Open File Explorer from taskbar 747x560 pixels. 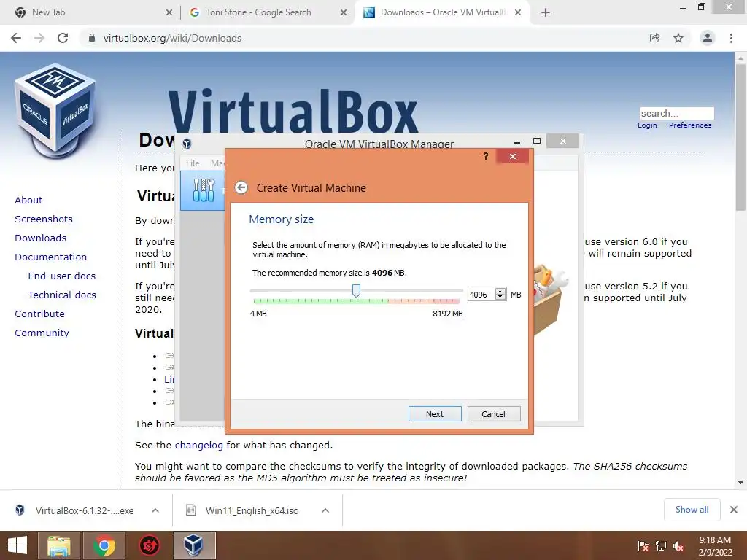pos(58,545)
